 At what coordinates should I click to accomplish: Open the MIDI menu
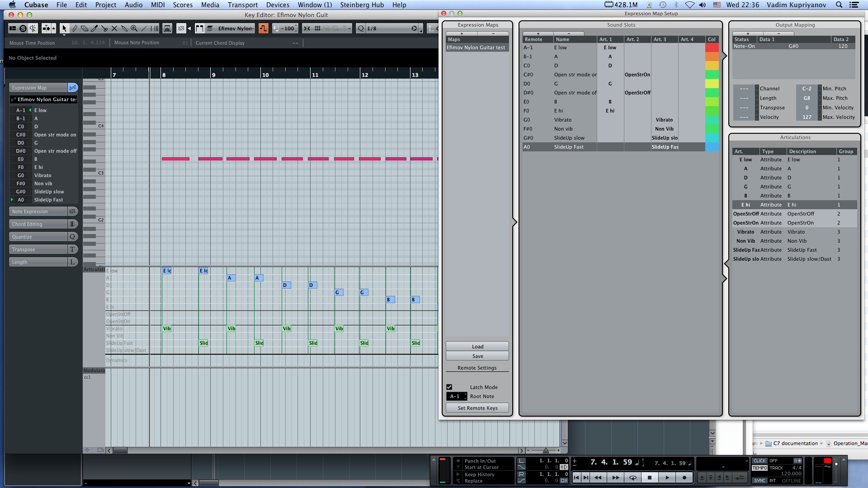[158, 5]
